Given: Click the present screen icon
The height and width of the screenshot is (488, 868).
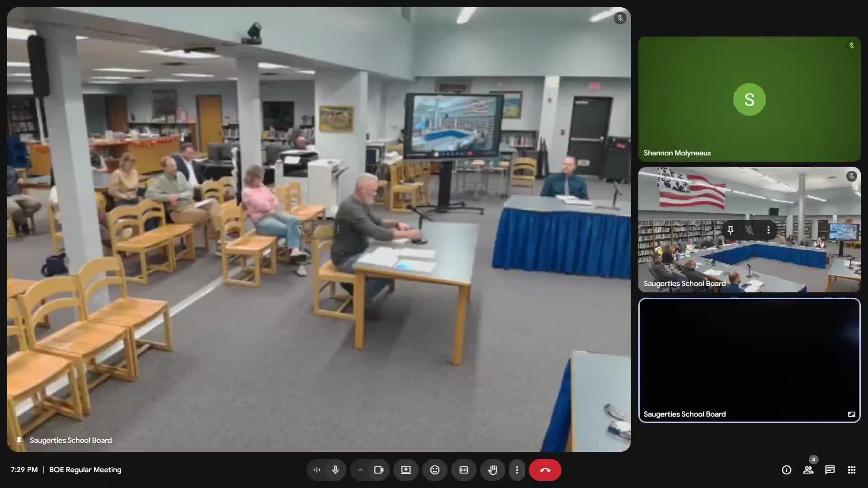Looking at the screenshot, I should [x=406, y=470].
